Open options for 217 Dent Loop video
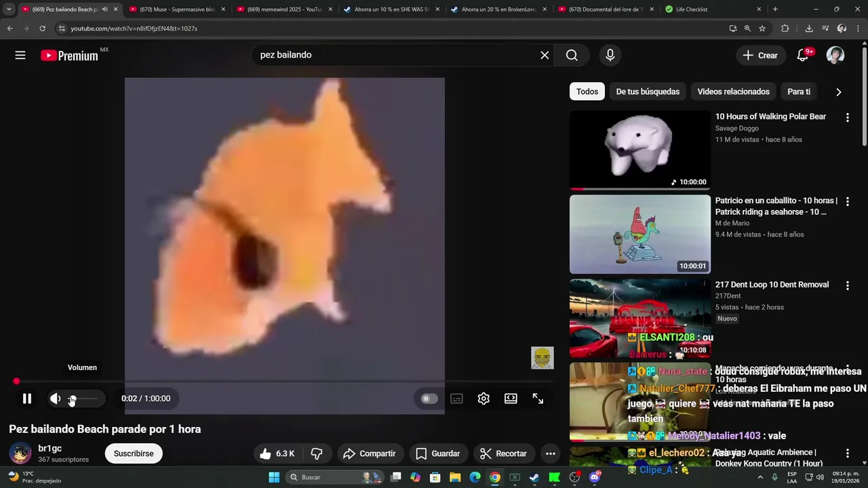This screenshot has height=488, width=868. click(x=847, y=285)
